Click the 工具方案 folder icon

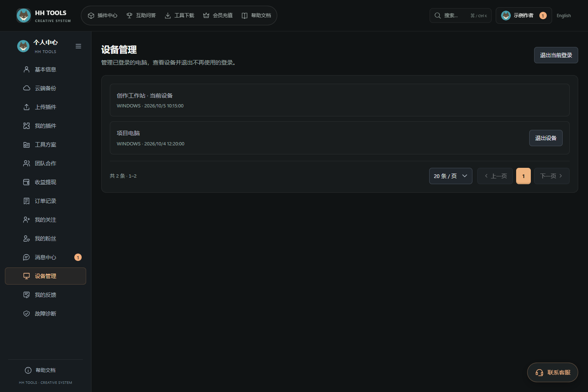27,145
